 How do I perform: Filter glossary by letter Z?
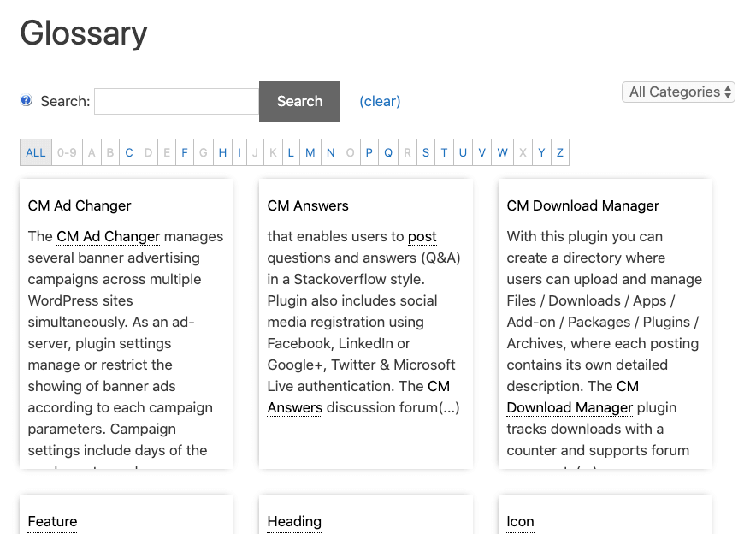point(560,153)
